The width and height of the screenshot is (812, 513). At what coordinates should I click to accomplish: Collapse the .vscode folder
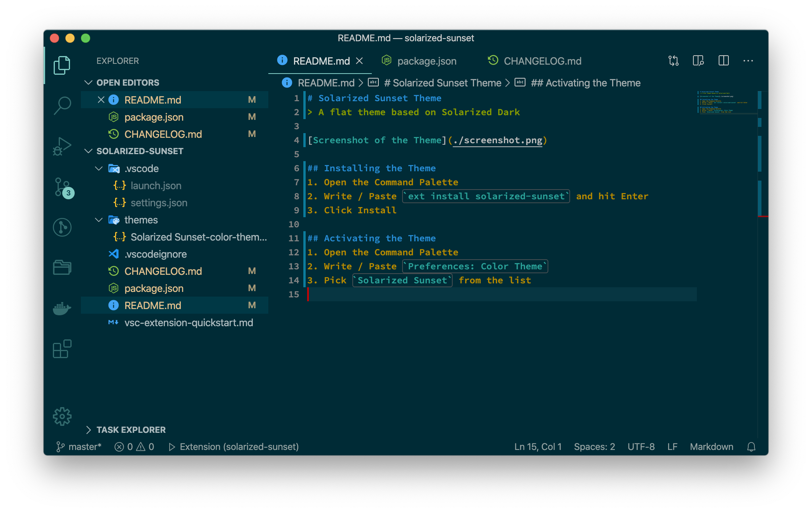99,169
